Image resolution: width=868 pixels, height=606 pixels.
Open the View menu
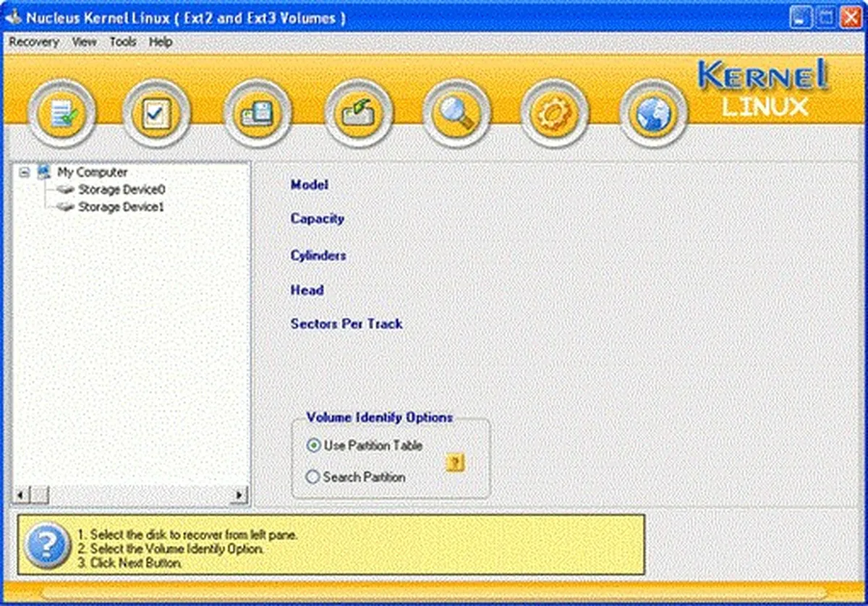(84, 42)
